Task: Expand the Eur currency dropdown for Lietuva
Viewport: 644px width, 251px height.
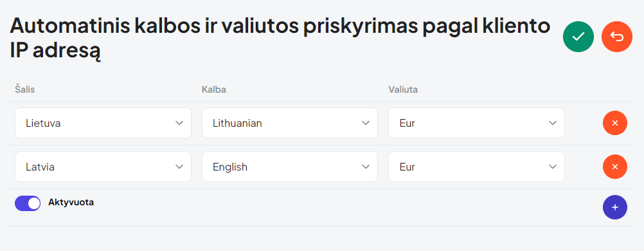Action: coord(476,123)
